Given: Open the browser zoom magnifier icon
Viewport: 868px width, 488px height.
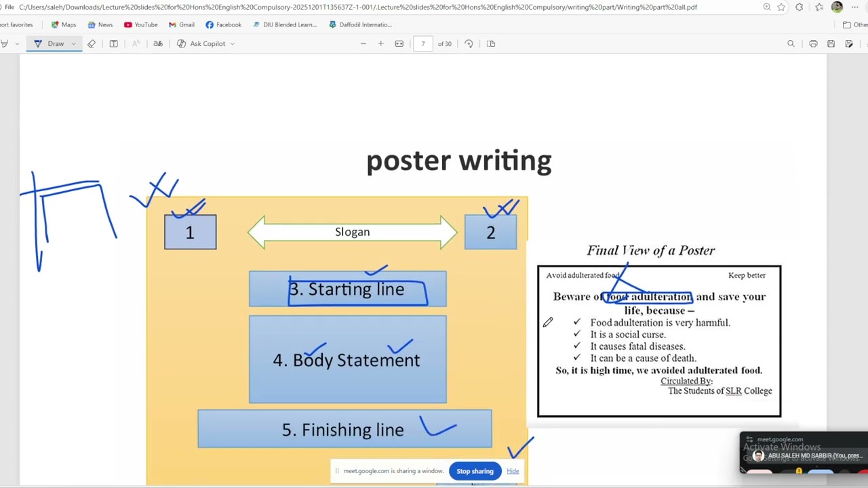Looking at the screenshot, I should coord(767,7).
